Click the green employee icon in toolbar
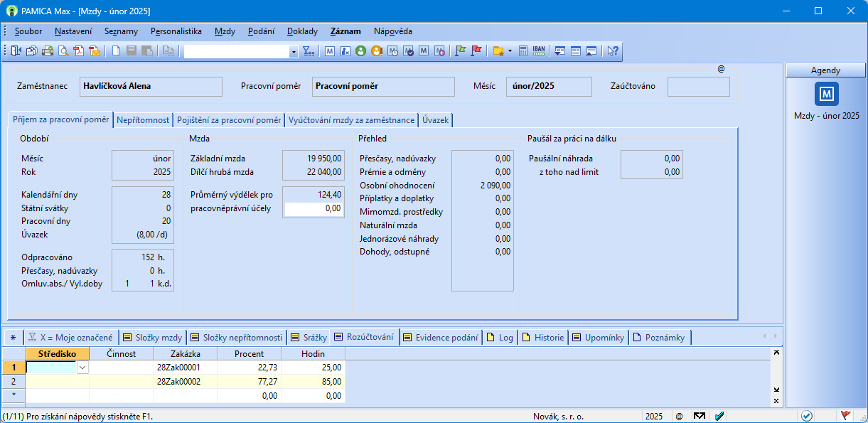This screenshot has width=868, height=423. coord(360,50)
